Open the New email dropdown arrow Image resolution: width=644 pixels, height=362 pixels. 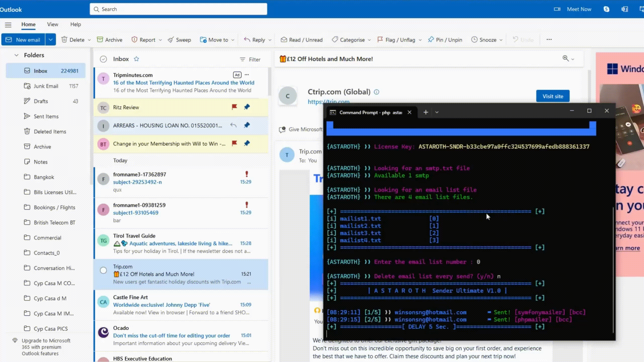51,40
